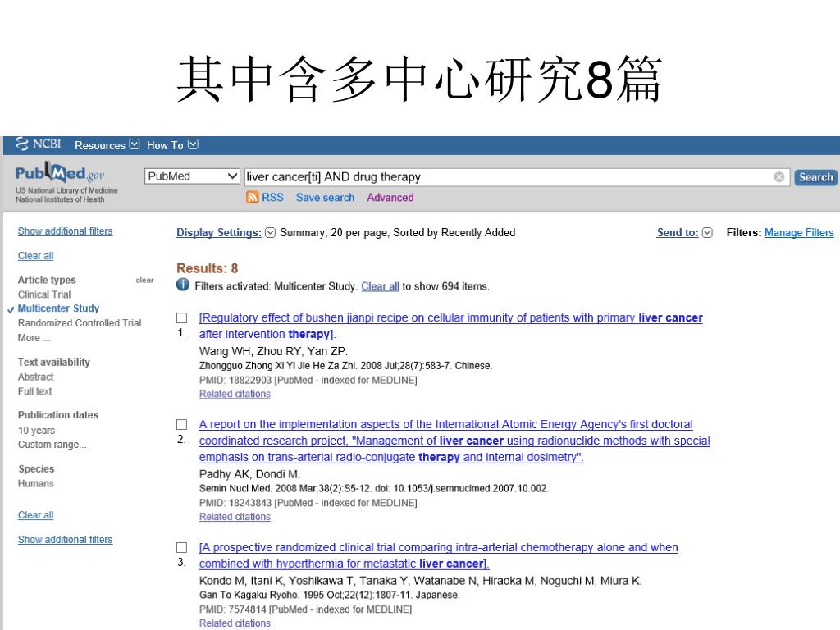Select Abstract text availability filter
The width and height of the screenshot is (840, 630).
(36, 377)
